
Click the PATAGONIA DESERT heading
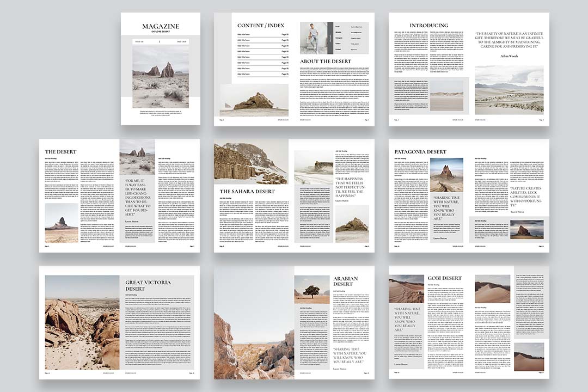[420, 152]
